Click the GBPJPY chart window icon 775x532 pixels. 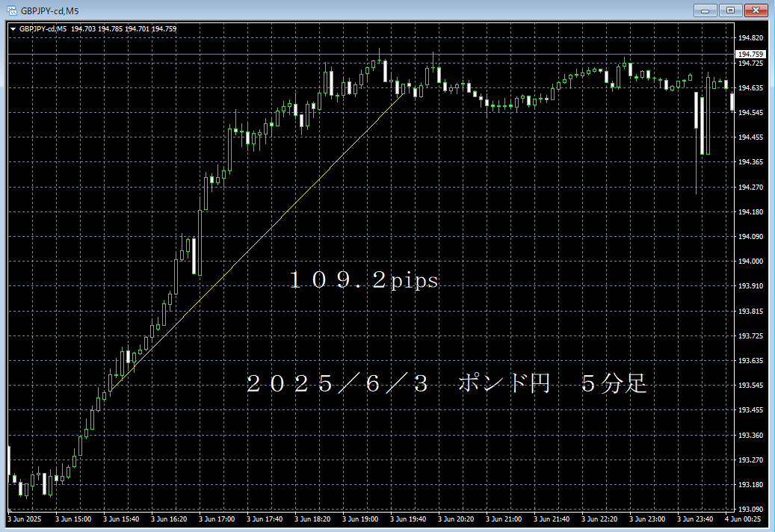click(11, 10)
